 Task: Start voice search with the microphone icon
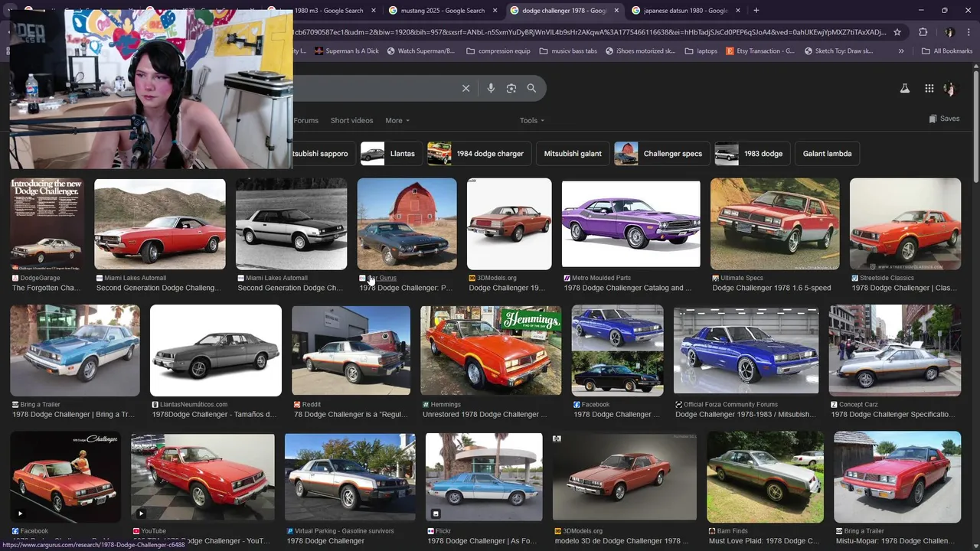491,88
